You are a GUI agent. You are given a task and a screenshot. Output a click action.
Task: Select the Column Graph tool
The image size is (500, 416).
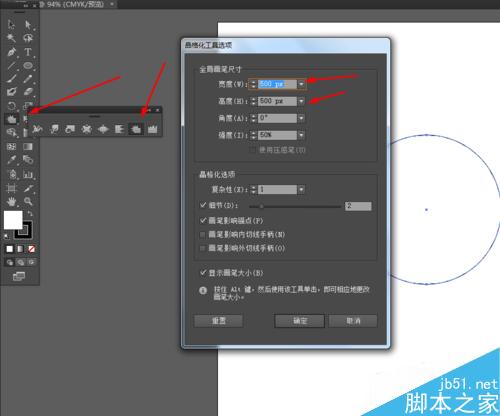coord(28,174)
